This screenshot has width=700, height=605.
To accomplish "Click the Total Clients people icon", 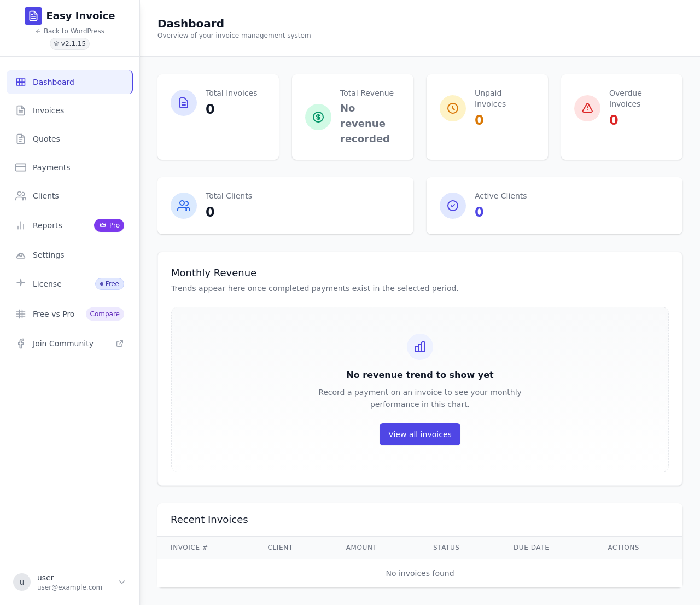I will (184, 206).
